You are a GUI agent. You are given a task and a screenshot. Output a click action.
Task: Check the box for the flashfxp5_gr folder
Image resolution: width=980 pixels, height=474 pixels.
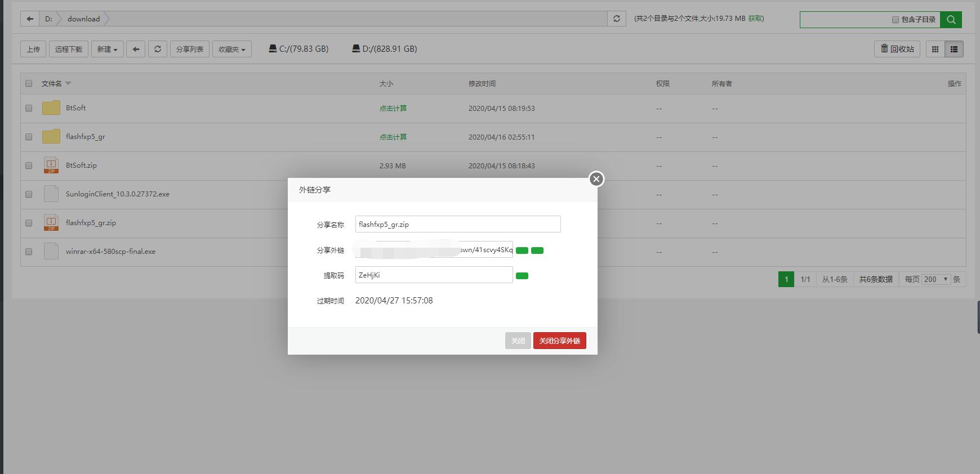point(29,137)
